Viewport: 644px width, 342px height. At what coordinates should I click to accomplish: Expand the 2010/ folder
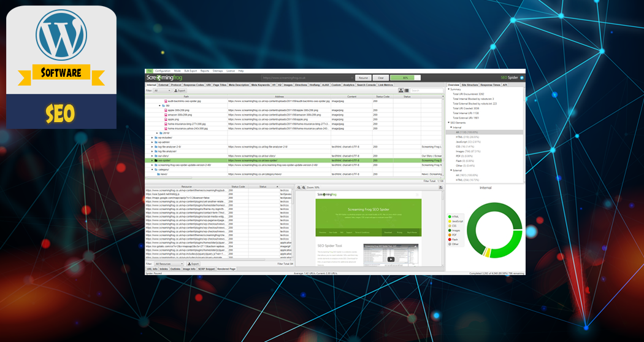tap(157, 133)
